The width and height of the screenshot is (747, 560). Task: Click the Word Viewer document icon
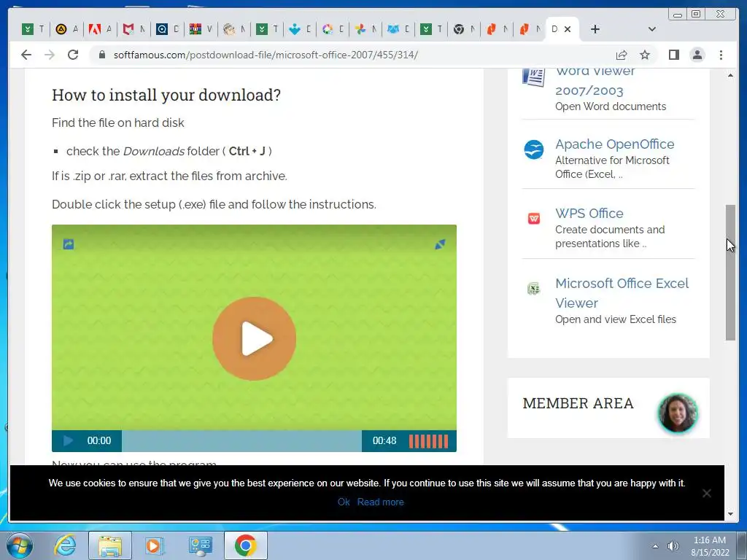pyautogui.click(x=533, y=77)
